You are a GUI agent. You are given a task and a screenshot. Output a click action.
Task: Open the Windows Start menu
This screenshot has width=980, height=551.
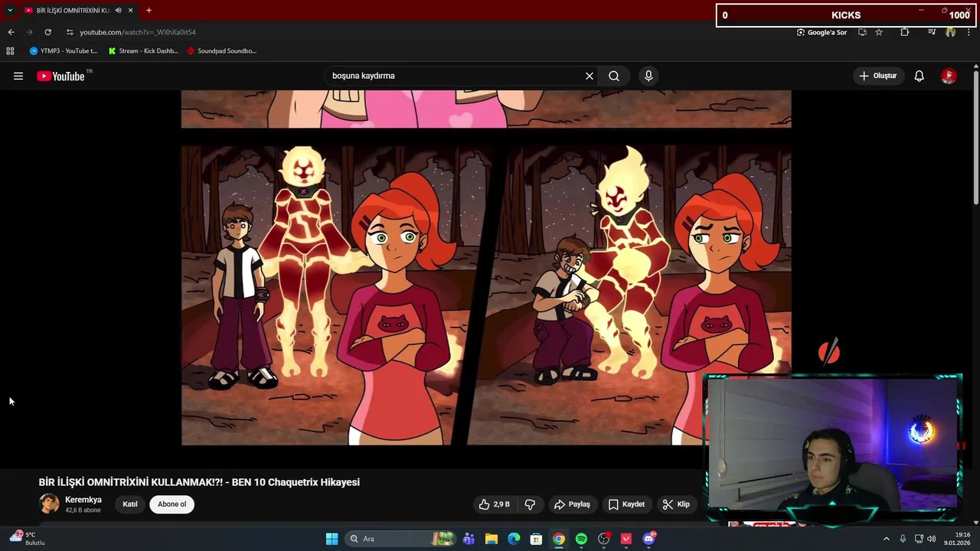click(332, 539)
